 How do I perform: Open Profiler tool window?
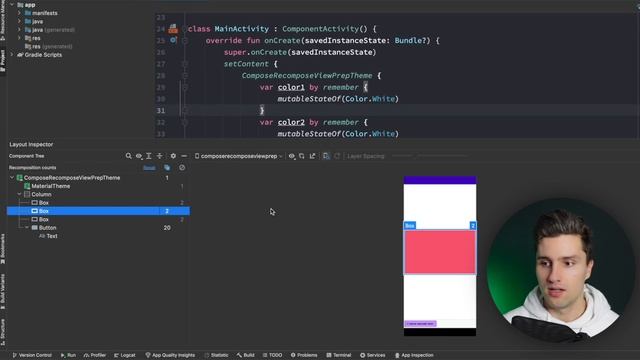coord(95,355)
